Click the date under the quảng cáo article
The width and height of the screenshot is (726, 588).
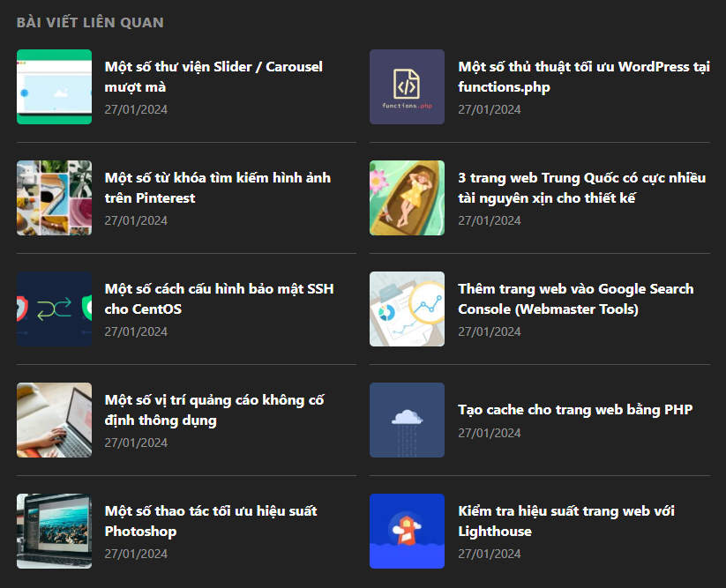(x=136, y=443)
